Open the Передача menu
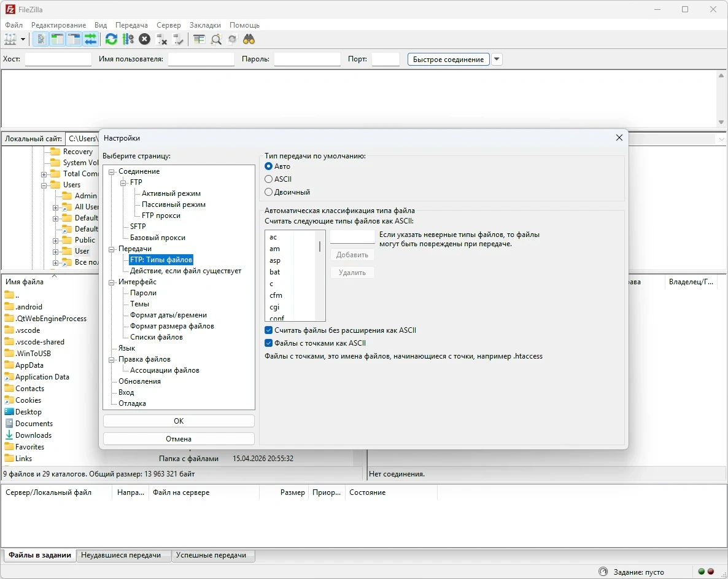The width and height of the screenshot is (728, 579). [132, 25]
